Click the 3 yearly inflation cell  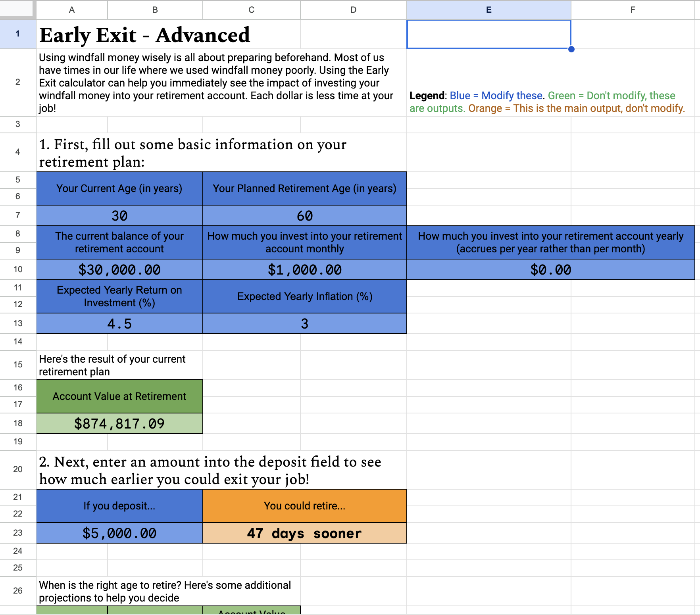click(305, 323)
